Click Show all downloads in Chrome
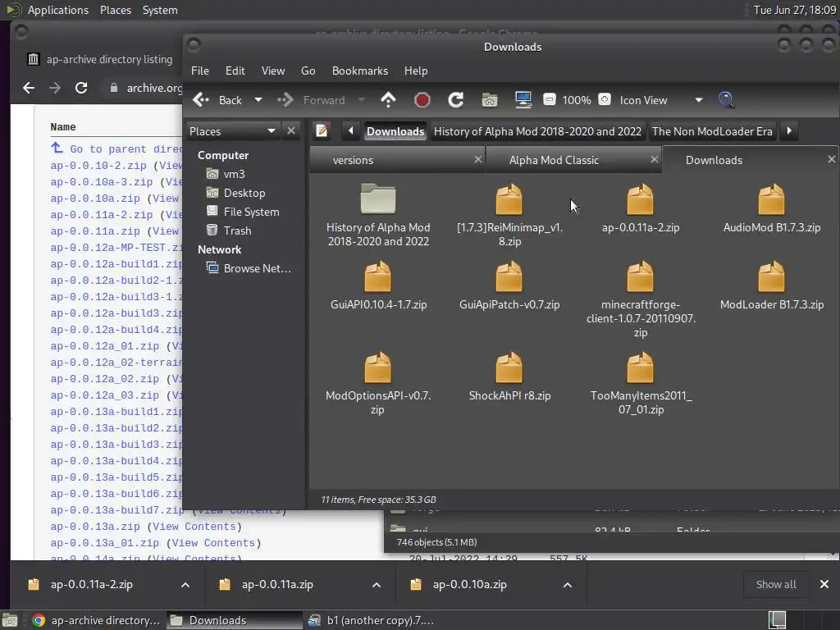840x630 pixels. (776, 584)
